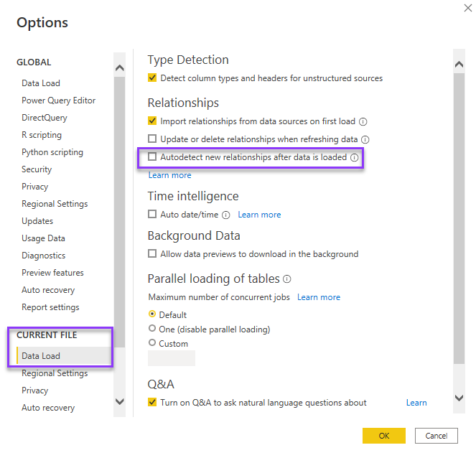Open Current File Privacy settings
Image resolution: width=476 pixels, height=463 pixels.
[34, 390]
